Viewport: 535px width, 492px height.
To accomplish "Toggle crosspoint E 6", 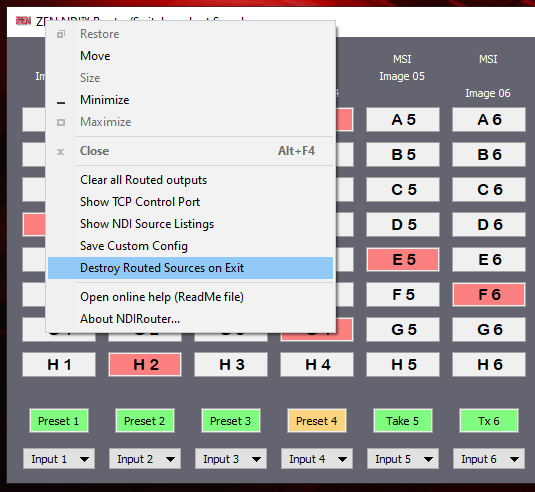I will [x=489, y=260].
